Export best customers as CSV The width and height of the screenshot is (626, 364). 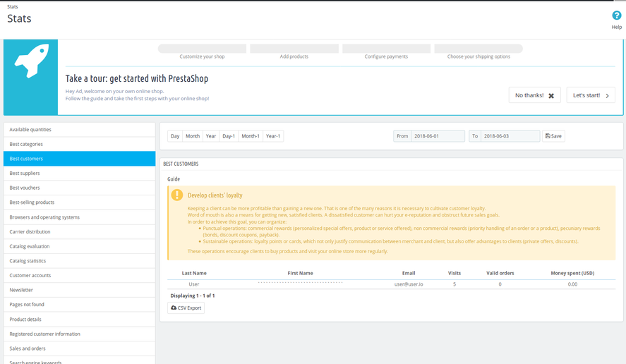[x=186, y=308]
